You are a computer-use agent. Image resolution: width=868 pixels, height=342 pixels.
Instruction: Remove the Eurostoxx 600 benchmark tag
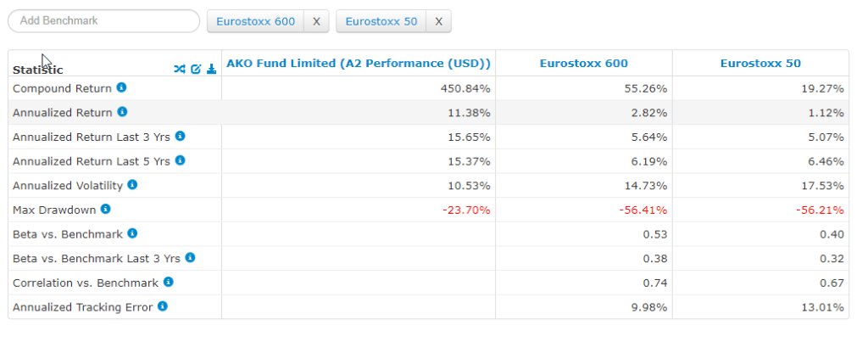tap(316, 21)
